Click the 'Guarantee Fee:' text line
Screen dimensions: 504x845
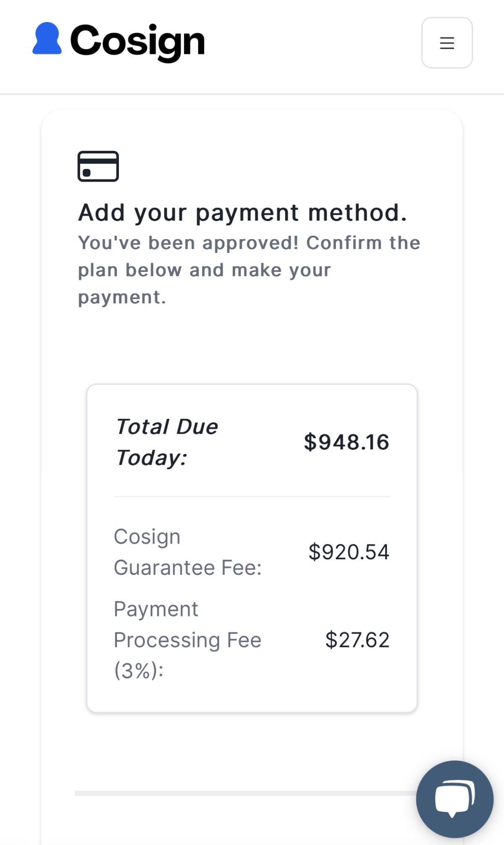187,568
